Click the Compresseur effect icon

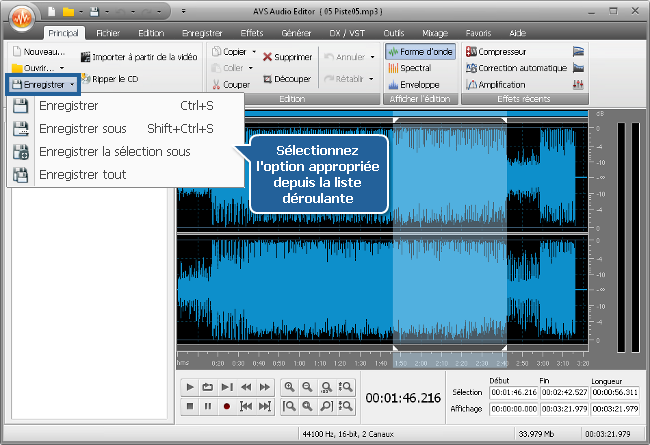pos(471,51)
